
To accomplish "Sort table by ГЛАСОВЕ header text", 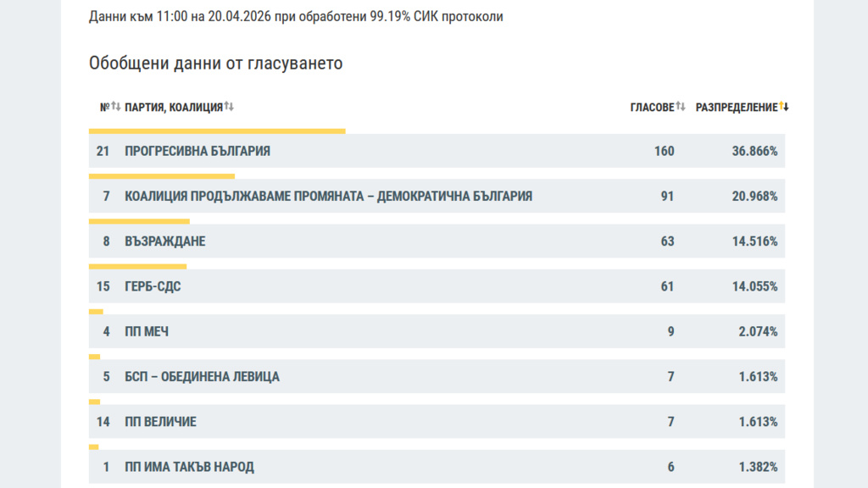I will [652, 108].
